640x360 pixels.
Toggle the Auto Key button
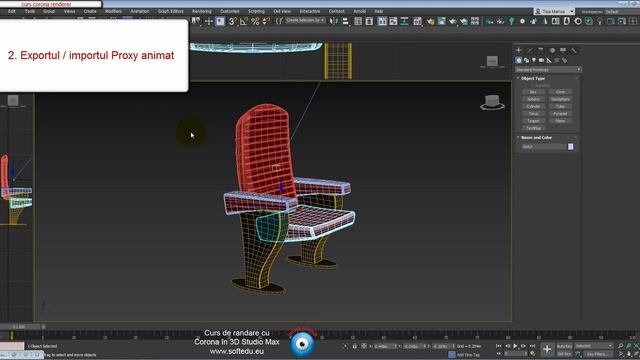tap(564, 346)
